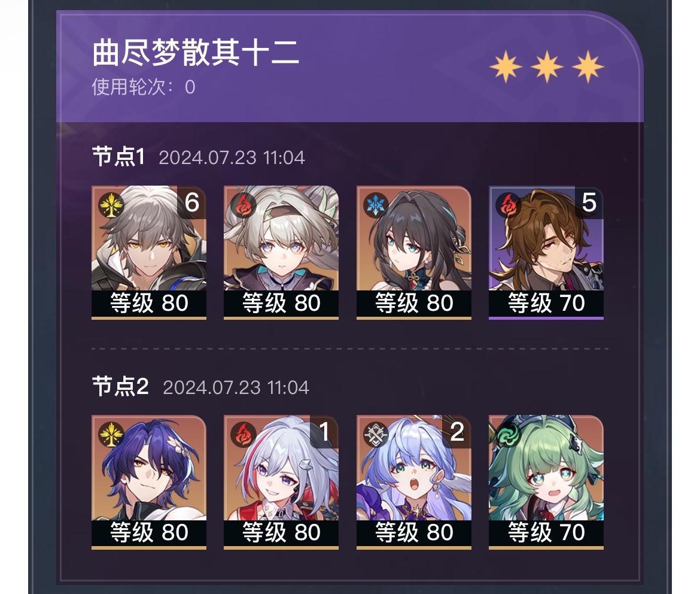This screenshot has height=594, width=700.
Task: Open gray-haired character portrait with eidolon 6
Action: click(148, 253)
